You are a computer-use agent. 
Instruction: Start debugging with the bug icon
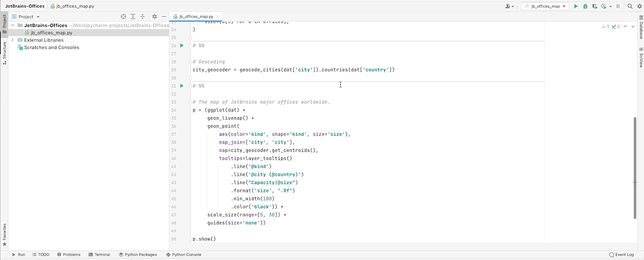click(585, 6)
